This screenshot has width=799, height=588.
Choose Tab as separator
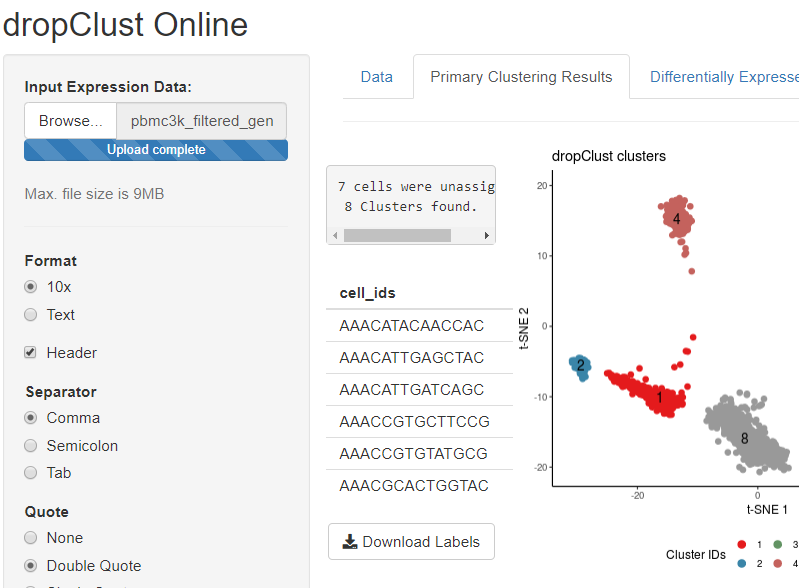click(x=31, y=473)
